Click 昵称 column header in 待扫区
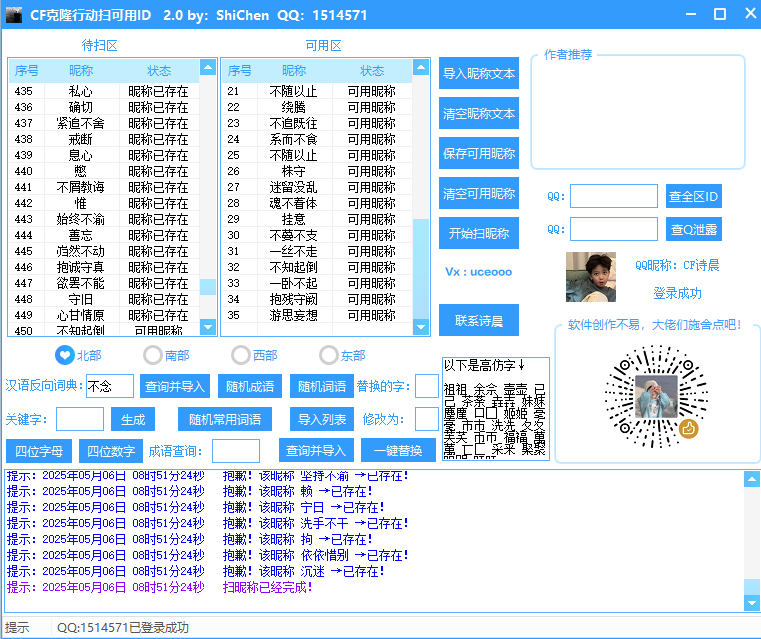The image size is (761, 639). point(81,71)
